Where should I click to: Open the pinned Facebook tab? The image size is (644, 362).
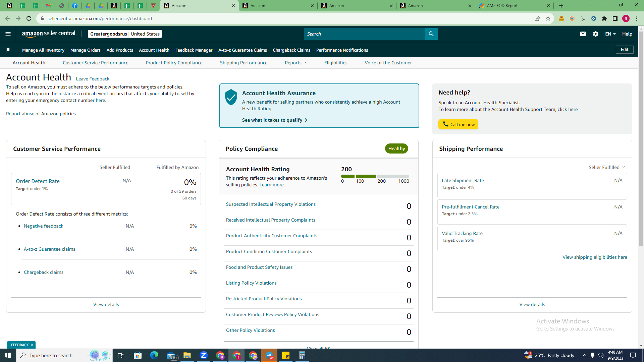point(75,6)
